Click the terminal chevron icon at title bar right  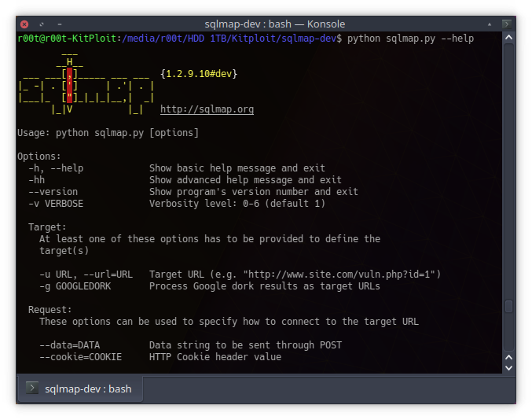[507, 24]
